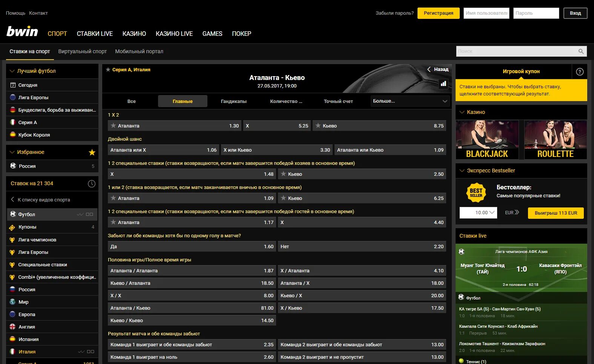Toggle the checkmark view on Италия row
The height and width of the screenshot is (364, 594).
(x=81, y=352)
